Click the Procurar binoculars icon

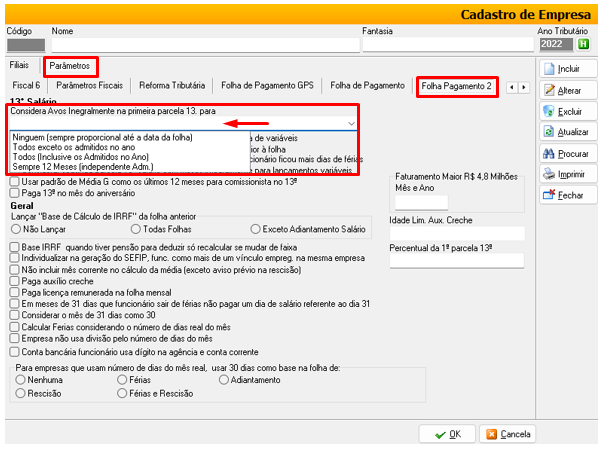coord(549,154)
